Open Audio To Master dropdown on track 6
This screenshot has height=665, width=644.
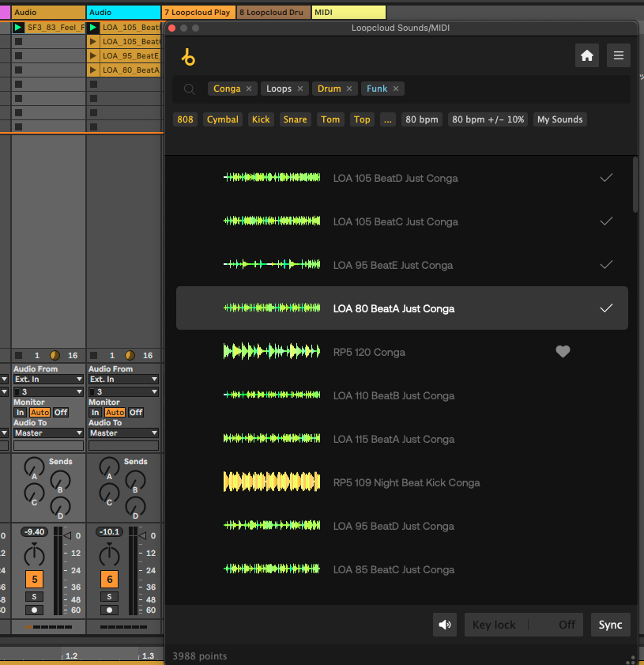(x=125, y=433)
